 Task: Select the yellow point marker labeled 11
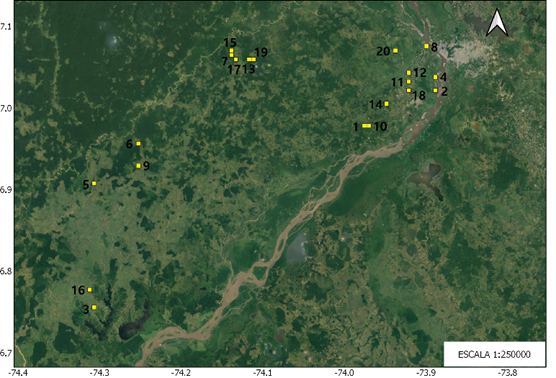[x=408, y=82]
